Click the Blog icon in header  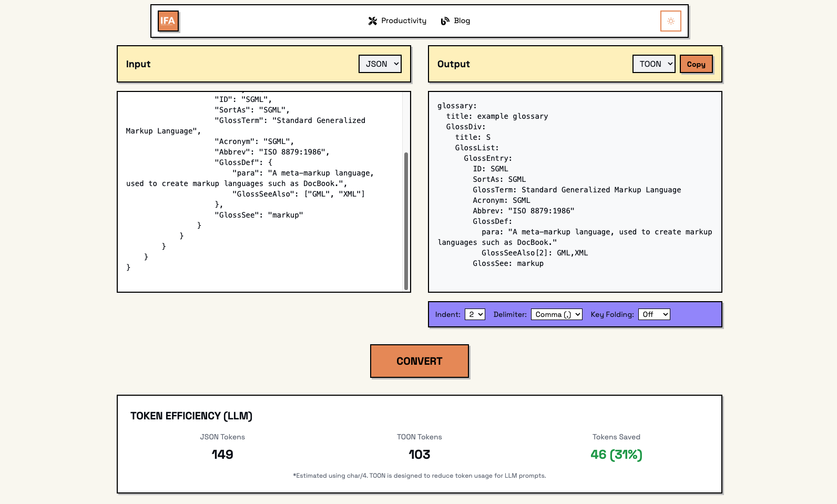pos(445,21)
